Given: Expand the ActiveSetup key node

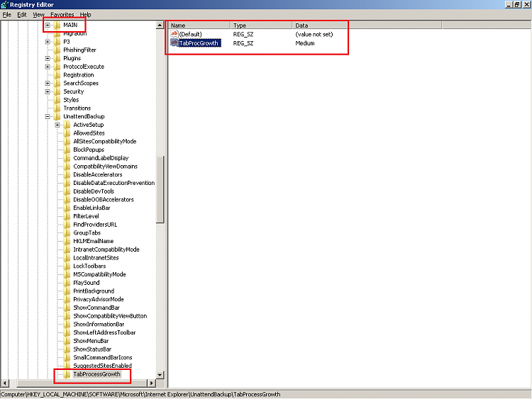Looking at the screenshot, I should click(57, 125).
